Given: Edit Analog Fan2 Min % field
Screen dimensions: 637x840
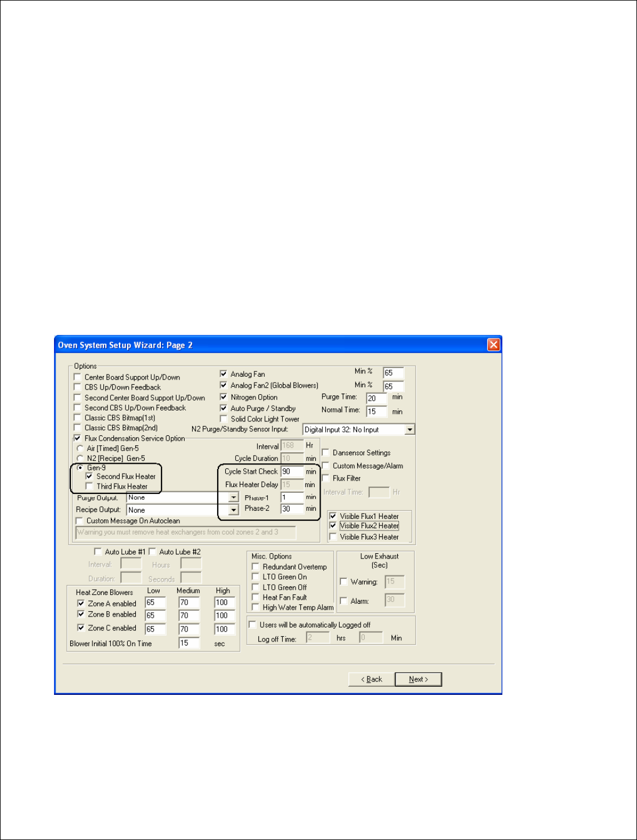Looking at the screenshot, I should click(x=393, y=386).
